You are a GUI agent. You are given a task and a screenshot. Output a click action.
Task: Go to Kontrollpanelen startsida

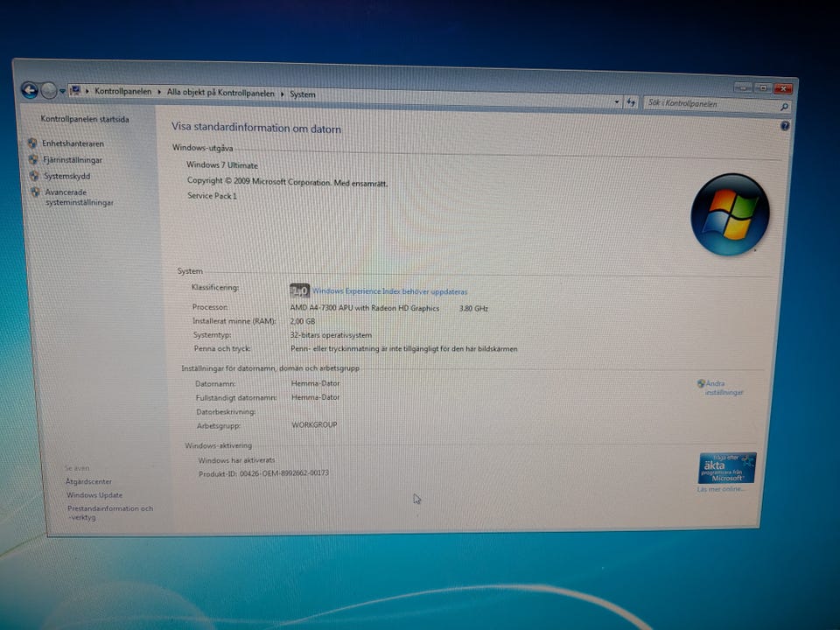click(x=85, y=119)
